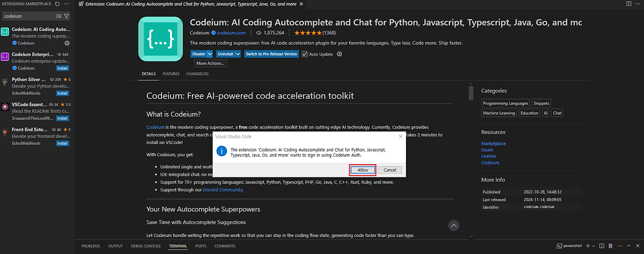Open the codeium.com publisher link
The image size is (644, 254).
tap(231, 33)
